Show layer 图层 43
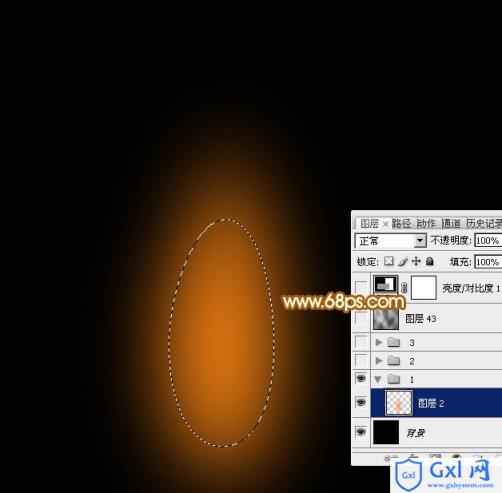The image size is (502, 493). pyautogui.click(x=361, y=318)
